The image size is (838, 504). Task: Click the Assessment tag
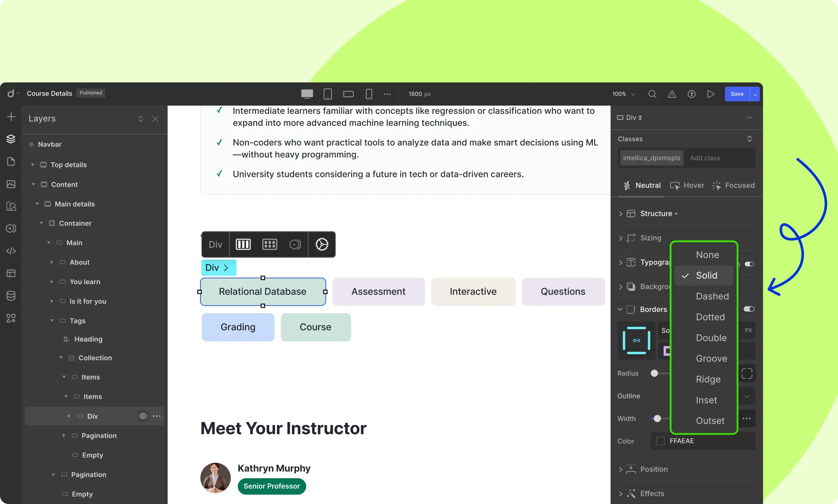point(378,291)
